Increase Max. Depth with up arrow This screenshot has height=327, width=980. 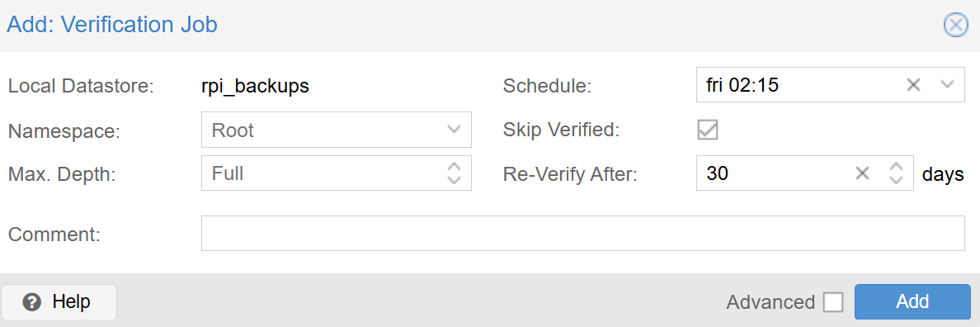pos(455,167)
